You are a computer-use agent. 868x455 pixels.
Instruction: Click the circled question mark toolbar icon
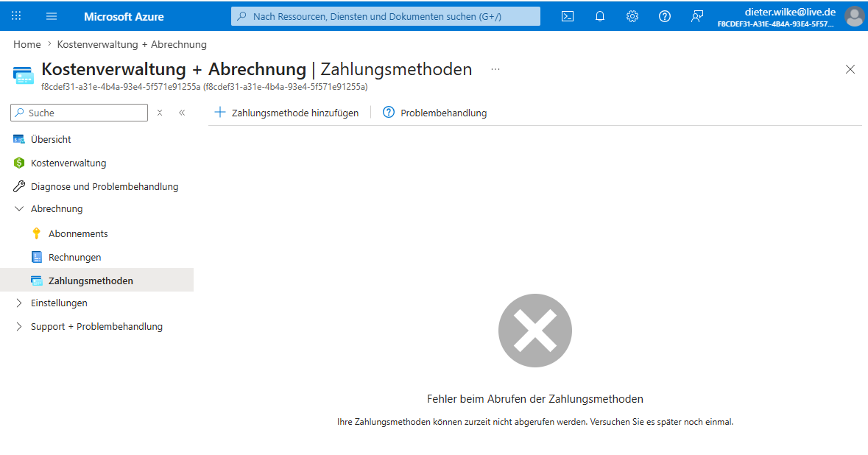click(x=389, y=113)
